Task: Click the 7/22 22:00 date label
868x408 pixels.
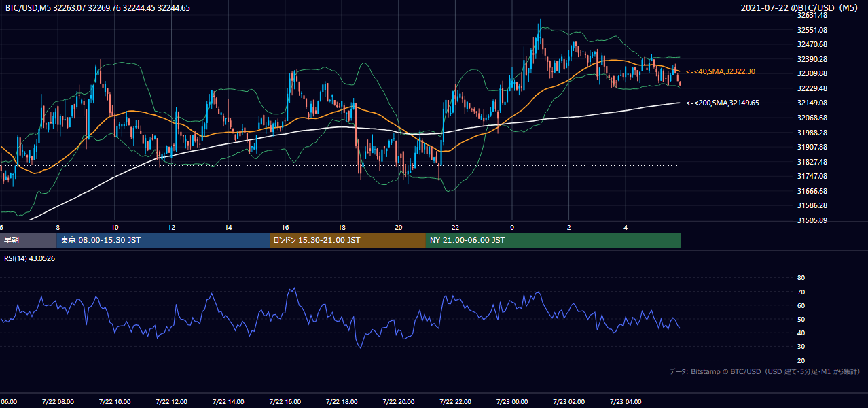Action: (455, 402)
